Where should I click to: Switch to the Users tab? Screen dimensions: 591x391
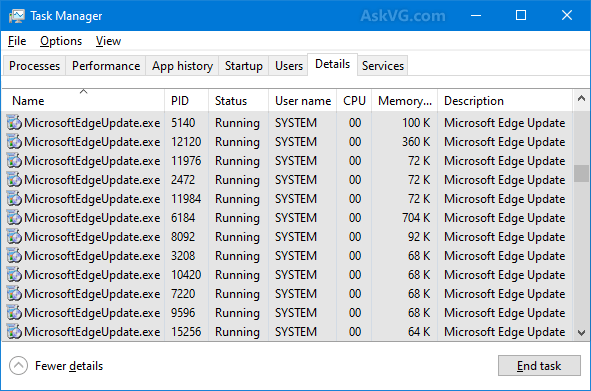pos(289,66)
